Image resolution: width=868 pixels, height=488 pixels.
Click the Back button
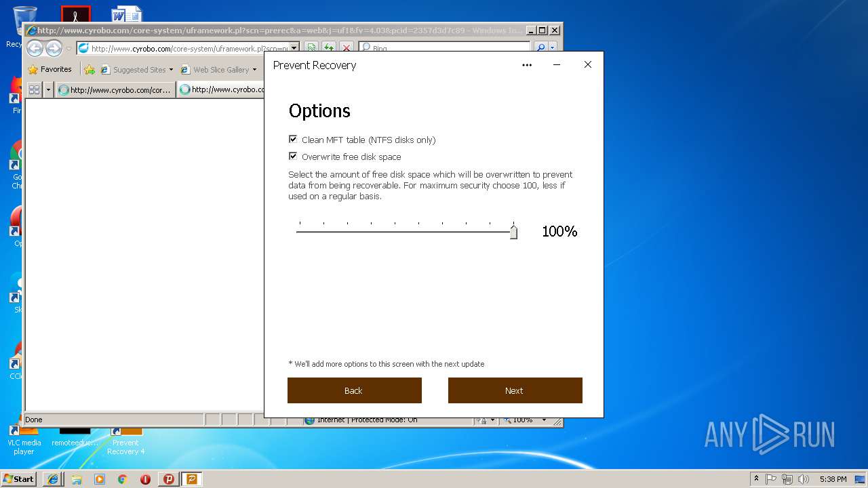[x=355, y=390]
